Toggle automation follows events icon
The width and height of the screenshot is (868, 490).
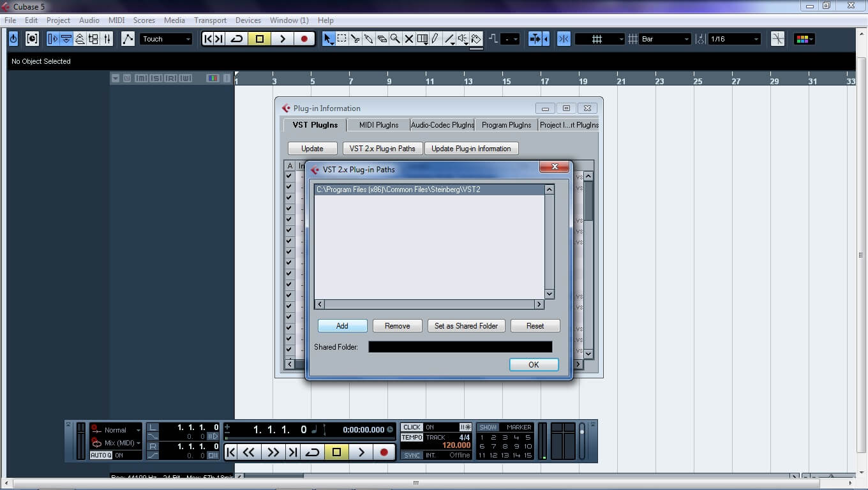pos(128,39)
